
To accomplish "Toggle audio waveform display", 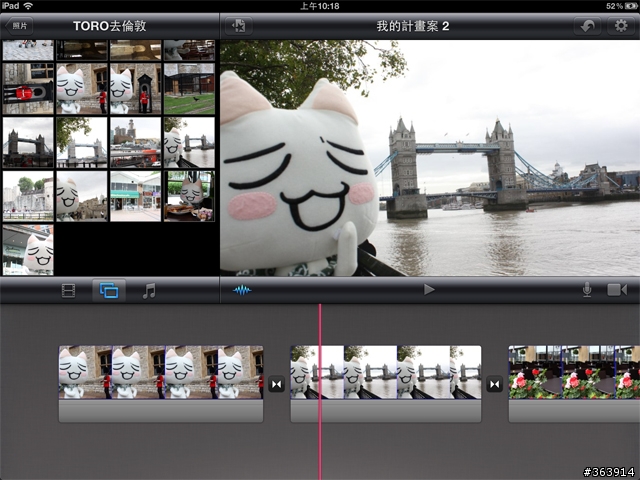I will point(242,290).
